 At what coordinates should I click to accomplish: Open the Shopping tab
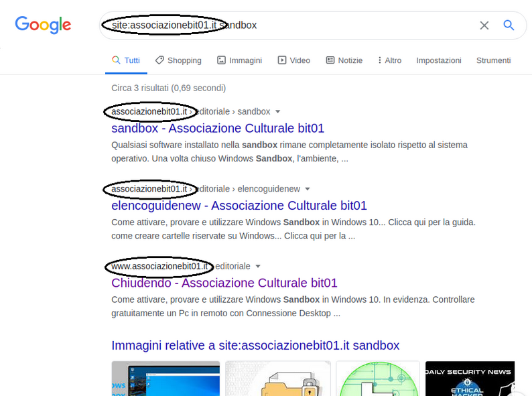[178, 60]
